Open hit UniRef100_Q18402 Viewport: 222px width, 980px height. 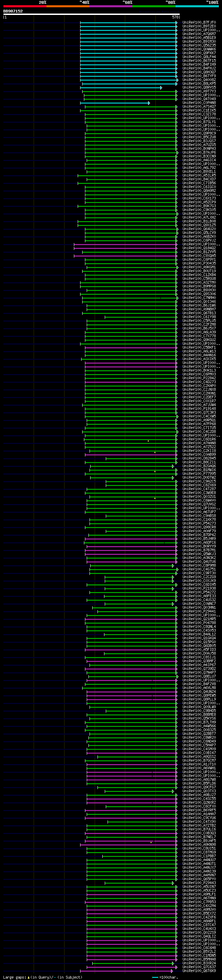(199, 248)
